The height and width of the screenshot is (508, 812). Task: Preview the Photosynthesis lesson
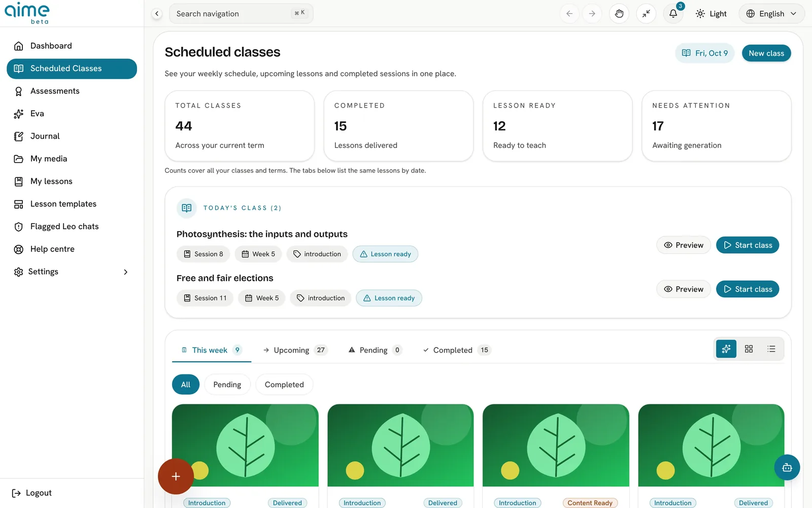tap(684, 245)
